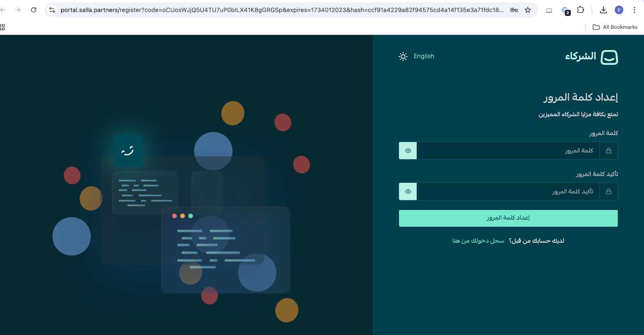Go back using the browser back arrow
The width and height of the screenshot is (644, 335).
[3, 10]
